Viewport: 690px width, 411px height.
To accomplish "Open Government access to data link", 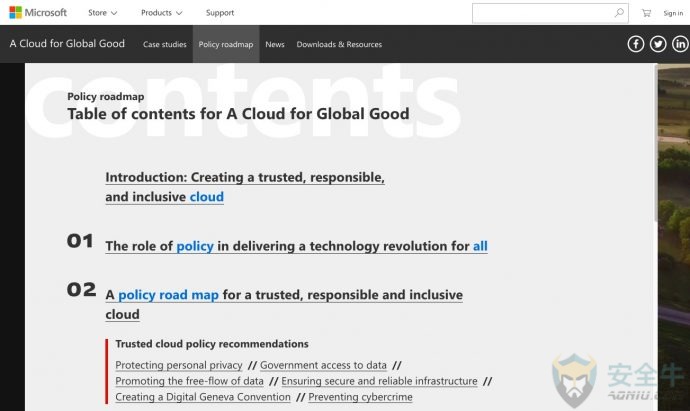I will [x=323, y=365].
